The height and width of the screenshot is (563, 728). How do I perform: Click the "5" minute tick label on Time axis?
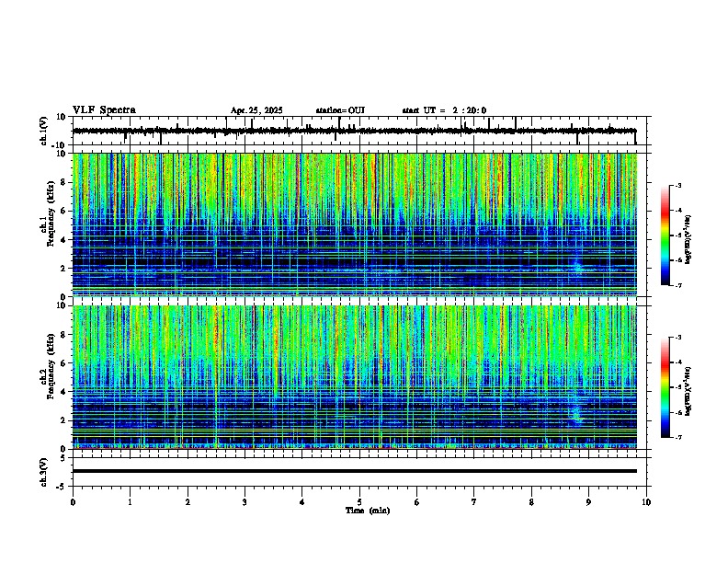359,502
